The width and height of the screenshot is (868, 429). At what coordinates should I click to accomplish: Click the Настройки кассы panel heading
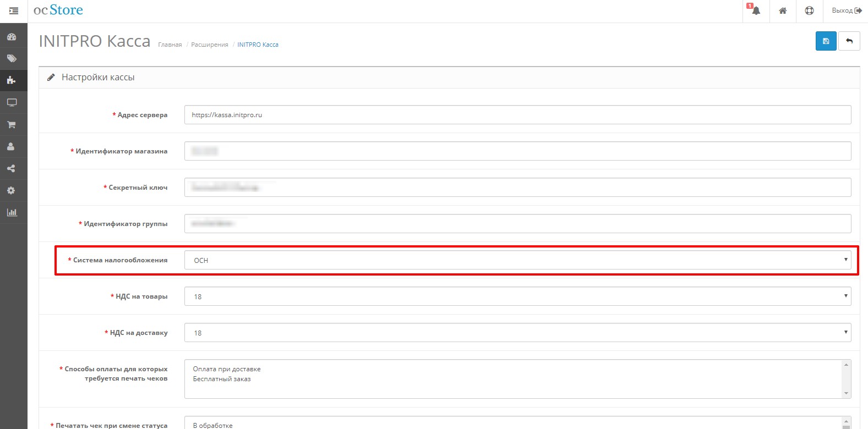click(98, 77)
